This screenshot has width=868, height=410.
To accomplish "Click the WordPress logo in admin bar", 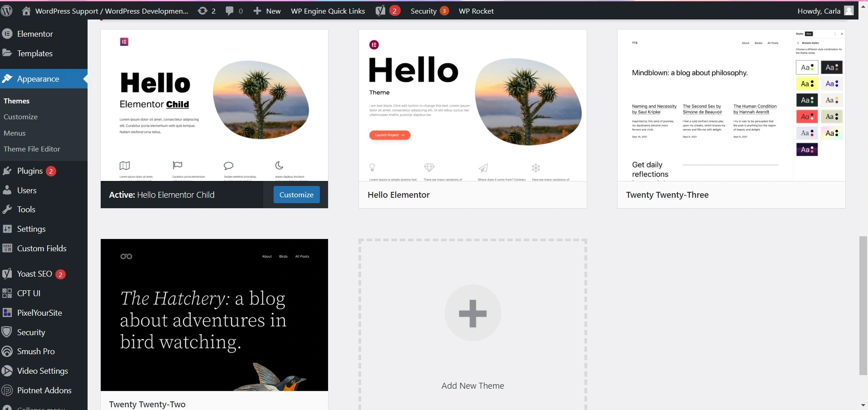I will coord(6,11).
